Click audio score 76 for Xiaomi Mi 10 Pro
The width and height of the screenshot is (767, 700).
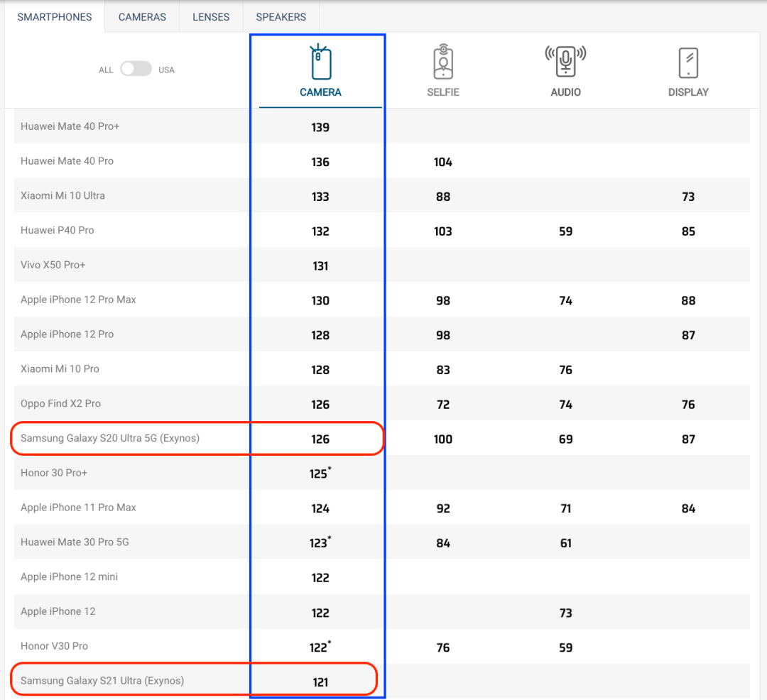click(x=565, y=370)
